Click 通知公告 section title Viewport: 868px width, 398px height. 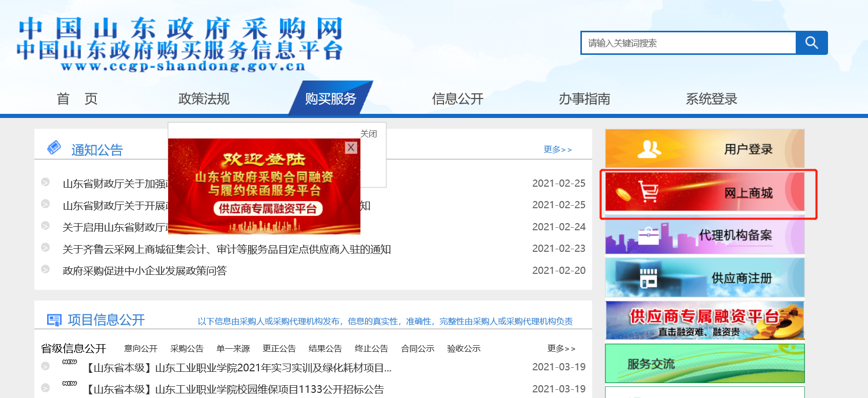pyautogui.click(x=97, y=150)
